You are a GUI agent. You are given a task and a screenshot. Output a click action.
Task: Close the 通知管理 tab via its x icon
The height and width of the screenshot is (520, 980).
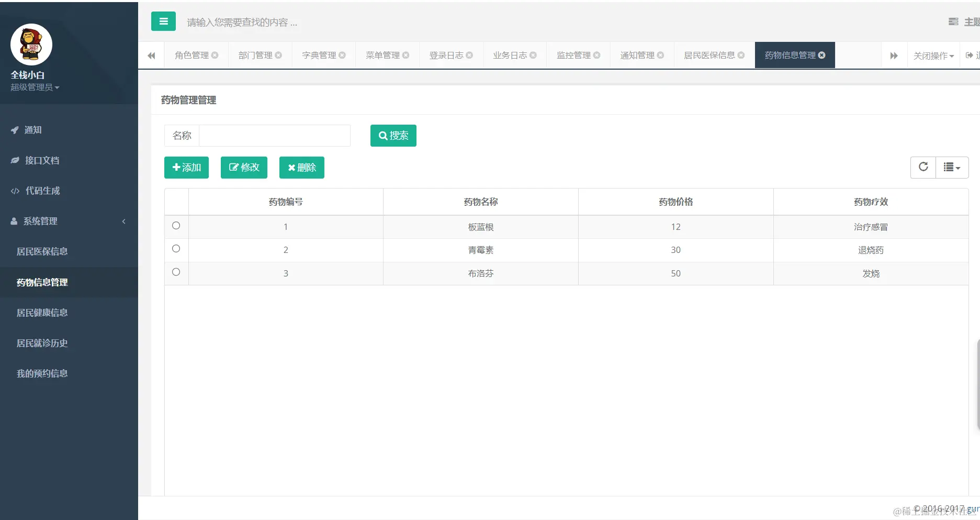click(x=660, y=55)
